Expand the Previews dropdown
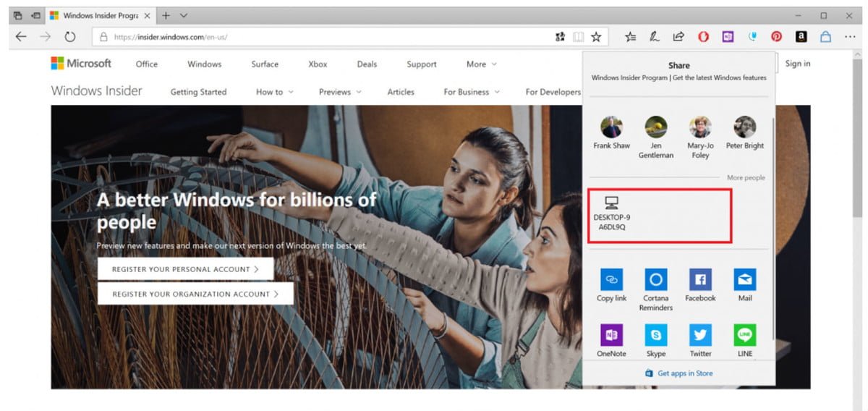Screen dimensions: 868x411 340,92
